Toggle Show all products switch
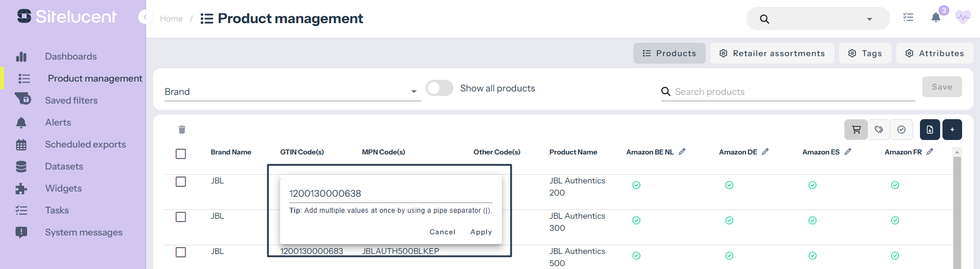Image resolution: width=980 pixels, height=269 pixels. [439, 88]
